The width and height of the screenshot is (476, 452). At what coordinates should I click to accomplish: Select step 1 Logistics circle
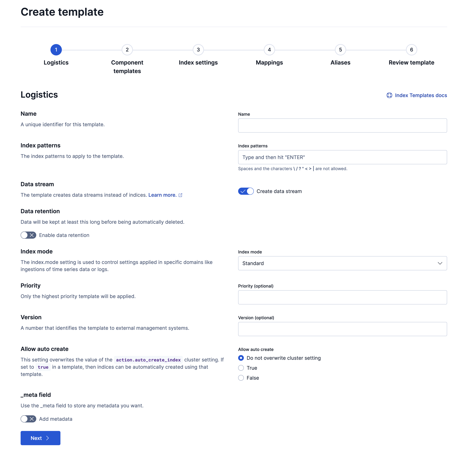point(56,50)
